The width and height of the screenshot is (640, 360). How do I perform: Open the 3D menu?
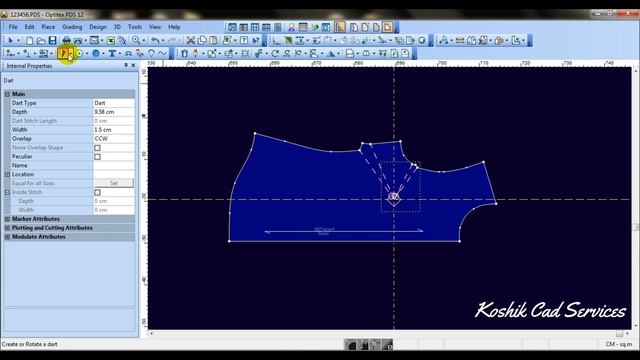[117, 27]
